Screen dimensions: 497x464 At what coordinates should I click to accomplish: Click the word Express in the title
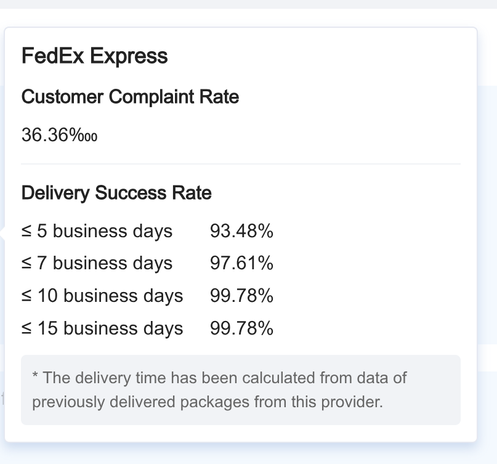129,56
